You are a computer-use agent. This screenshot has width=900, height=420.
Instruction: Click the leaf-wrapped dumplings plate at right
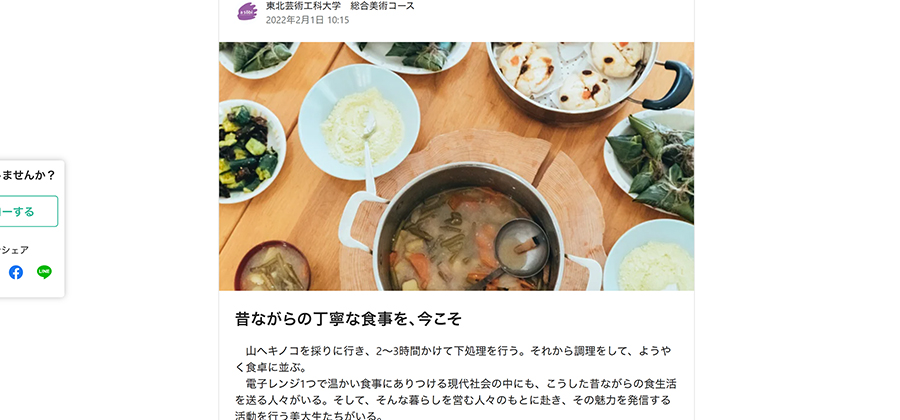click(651, 164)
